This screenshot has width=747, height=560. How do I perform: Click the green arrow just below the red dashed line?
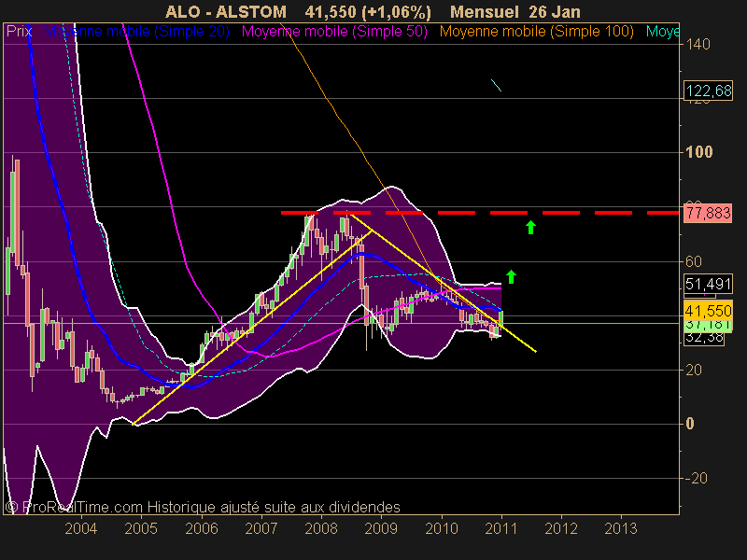[x=530, y=227]
